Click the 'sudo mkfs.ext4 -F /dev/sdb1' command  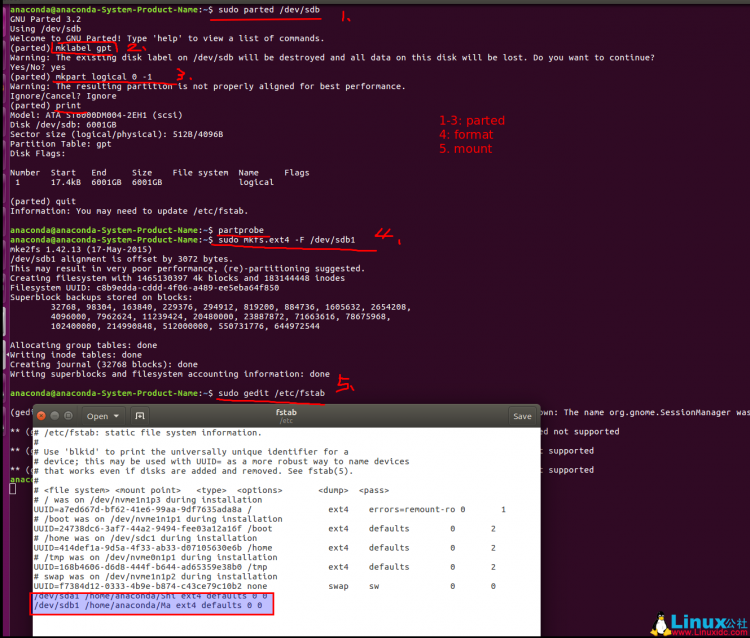pos(287,240)
